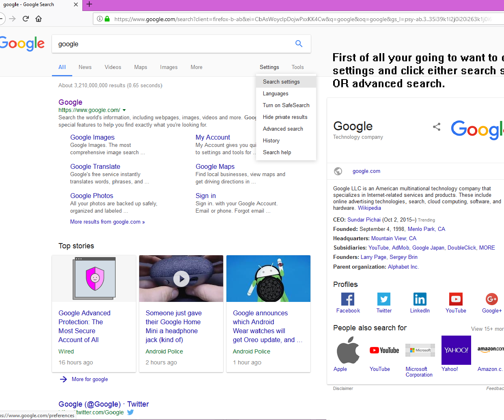Screen dimensions: 504x420
Task: Open the Google Translate sitelink
Action: pos(95,166)
